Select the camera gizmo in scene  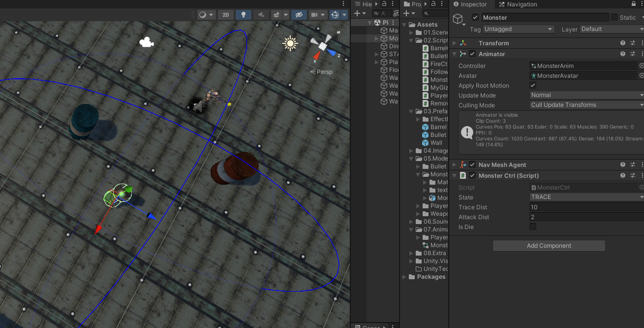(146, 42)
